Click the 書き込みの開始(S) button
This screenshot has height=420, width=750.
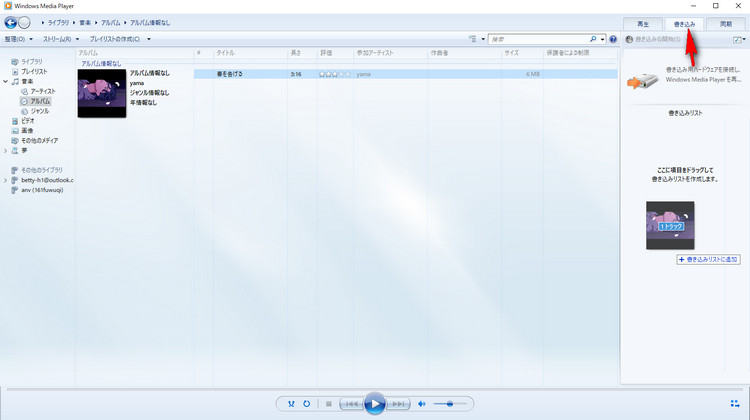pos(653,39)
